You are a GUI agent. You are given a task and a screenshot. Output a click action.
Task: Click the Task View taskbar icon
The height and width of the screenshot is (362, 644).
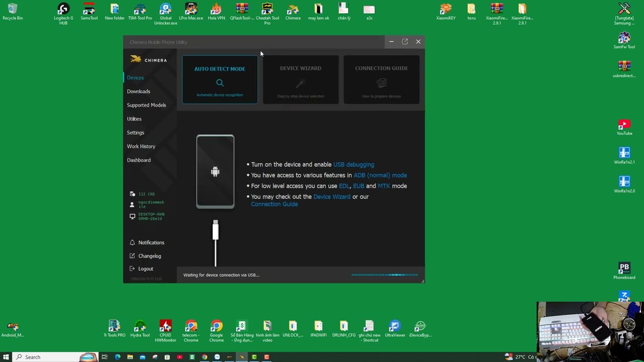[105, 357]
